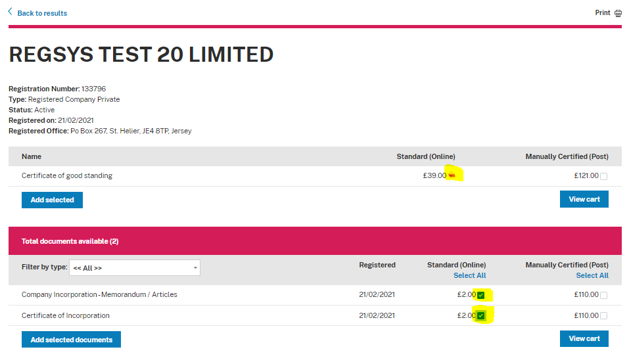629x364 pixels.
Task: Select All under Standard (Online)
Action: pyautogui.click(x=469, y=276)
